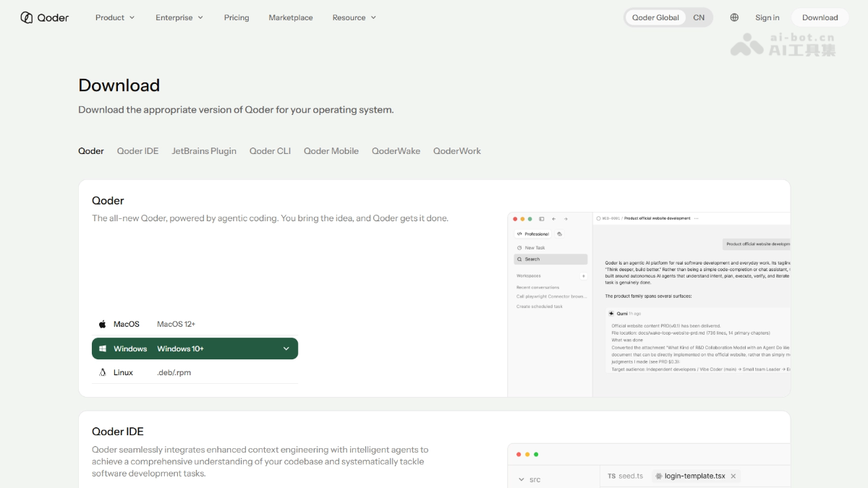Screen dimensions: 868x488
Task: Click the 'Qoder IDE' section heading
Action: 118,432
